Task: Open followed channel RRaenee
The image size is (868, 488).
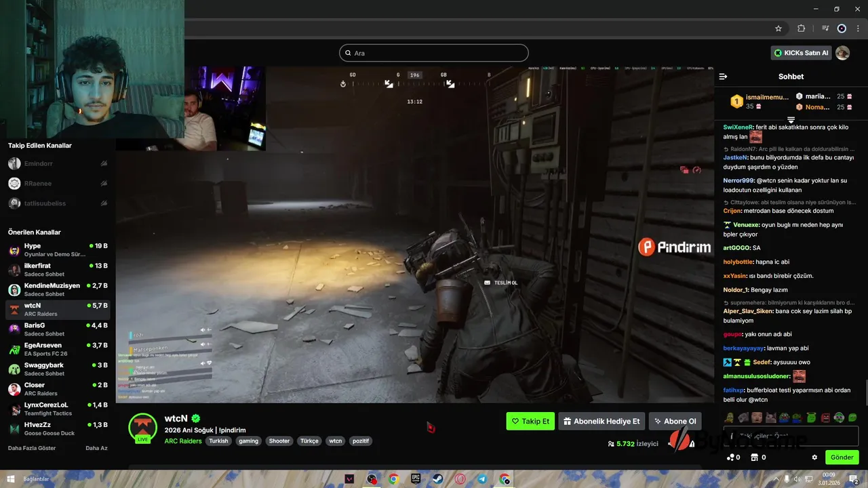Action: point(58,183)
